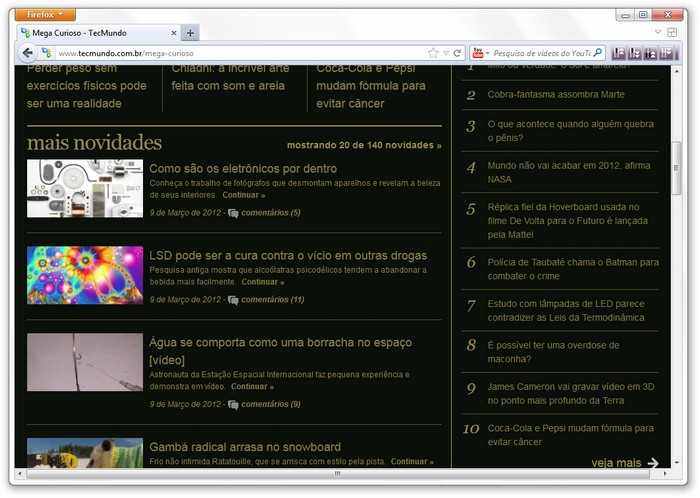700x498 pixels.
Task: Click the address bar URL field
Action: tap(241, 53)
